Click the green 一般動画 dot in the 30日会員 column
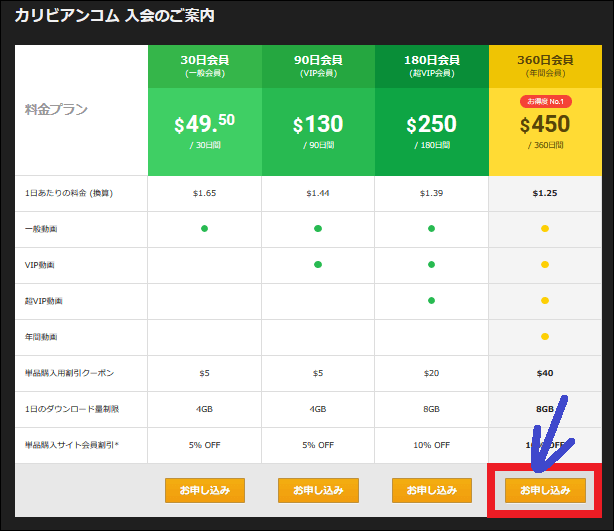This screenshot has height=531, width=614. tap(204, 229)
